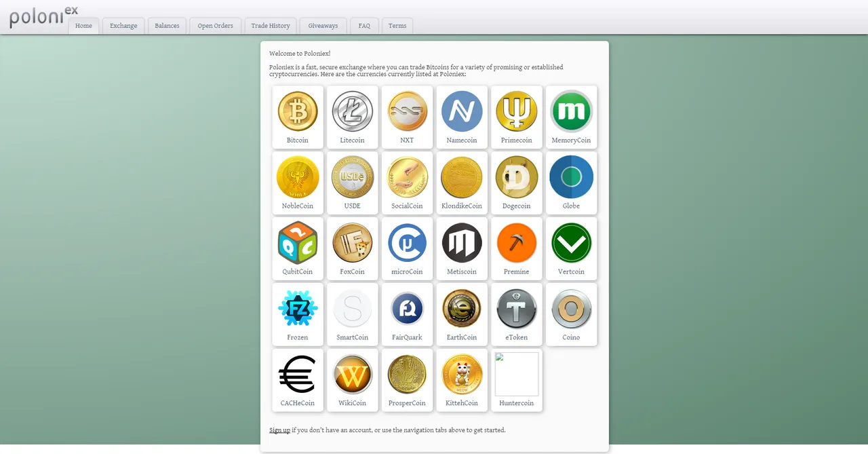
Task: Open the FAQ tab
Action: click(x=365, y=26)
